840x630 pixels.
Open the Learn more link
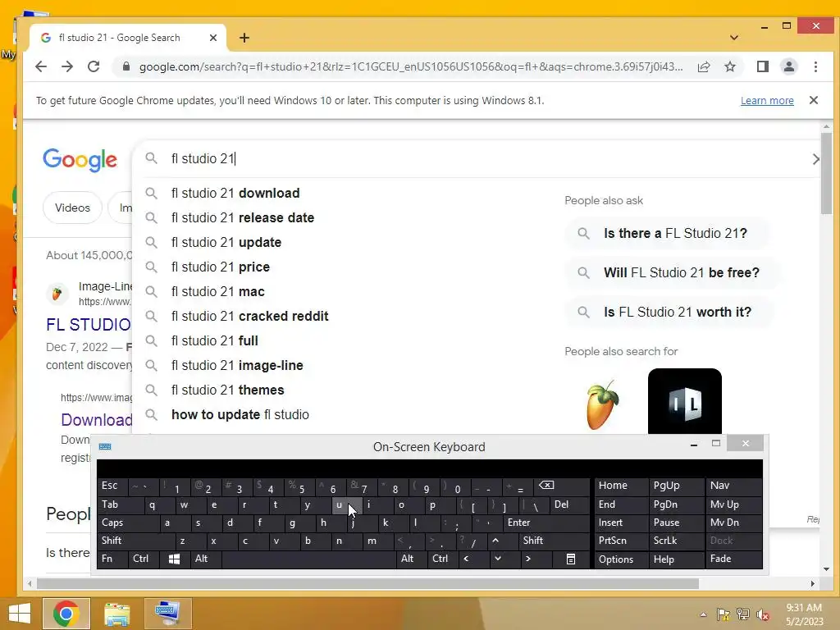click(x=767, y=101)
